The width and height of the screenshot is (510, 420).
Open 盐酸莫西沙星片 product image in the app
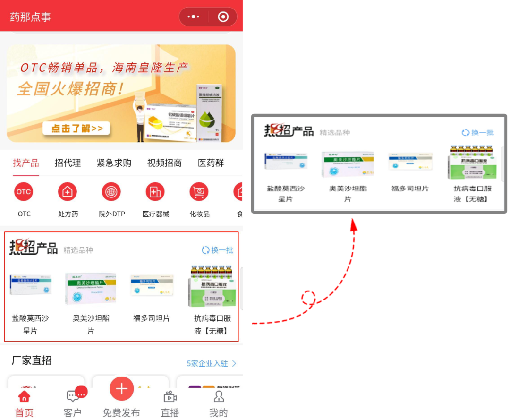point(31,285)
